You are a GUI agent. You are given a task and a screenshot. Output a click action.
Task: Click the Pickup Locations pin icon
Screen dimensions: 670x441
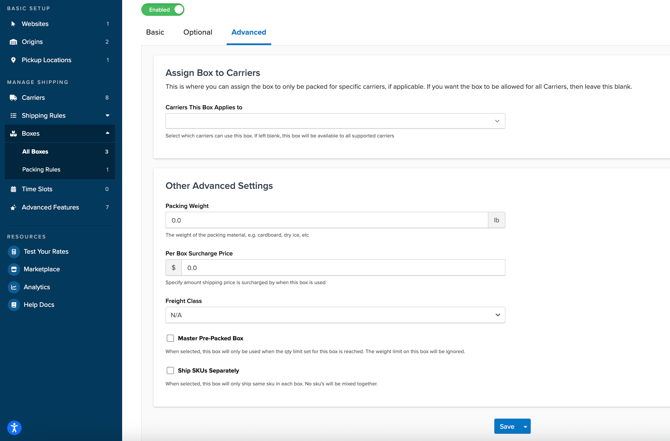click(x=13, y=60)
